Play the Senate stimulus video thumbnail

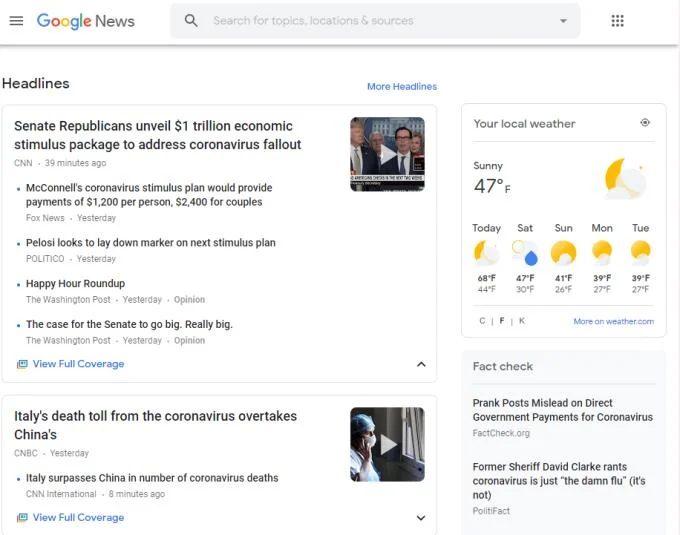(387, 154)
